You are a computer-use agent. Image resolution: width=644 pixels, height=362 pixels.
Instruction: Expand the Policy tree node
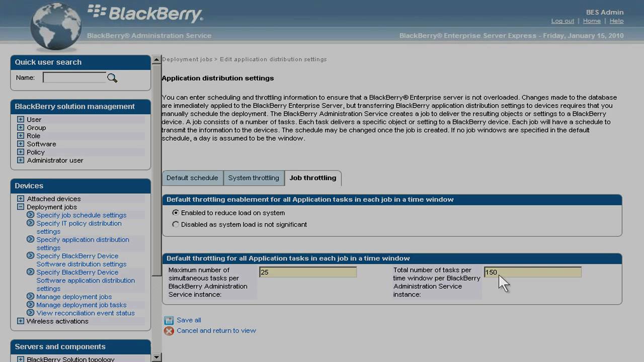(21, 152)
